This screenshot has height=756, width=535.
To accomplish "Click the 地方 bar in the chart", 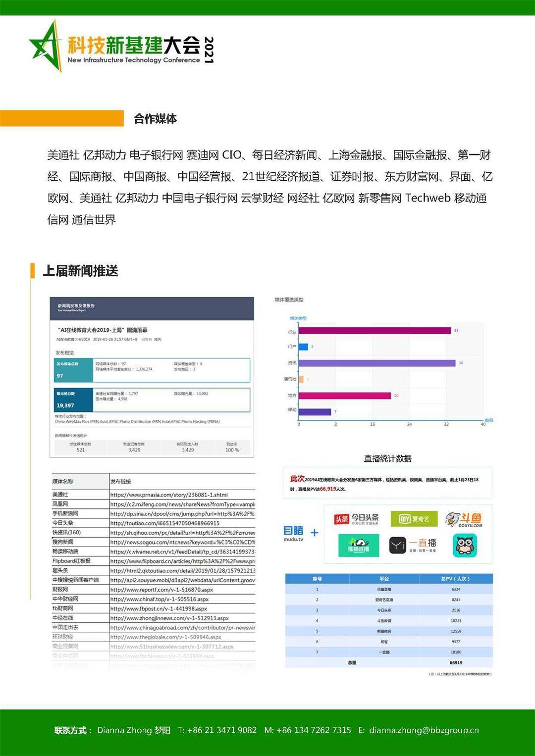I will [x=345, y=396].
